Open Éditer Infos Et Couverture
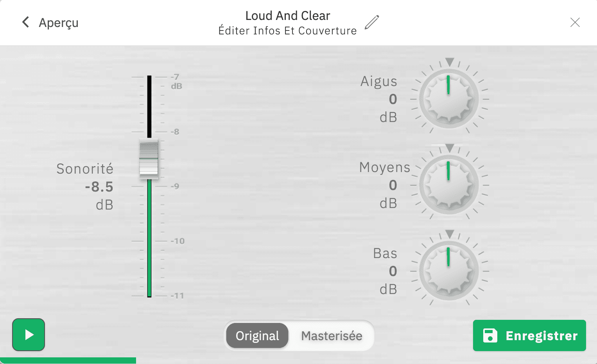 click(287, 30)
